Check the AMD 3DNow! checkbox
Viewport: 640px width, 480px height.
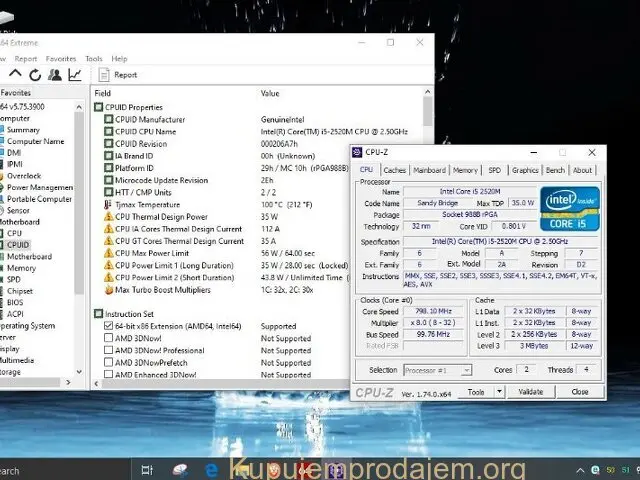click(x=108, y=338)
